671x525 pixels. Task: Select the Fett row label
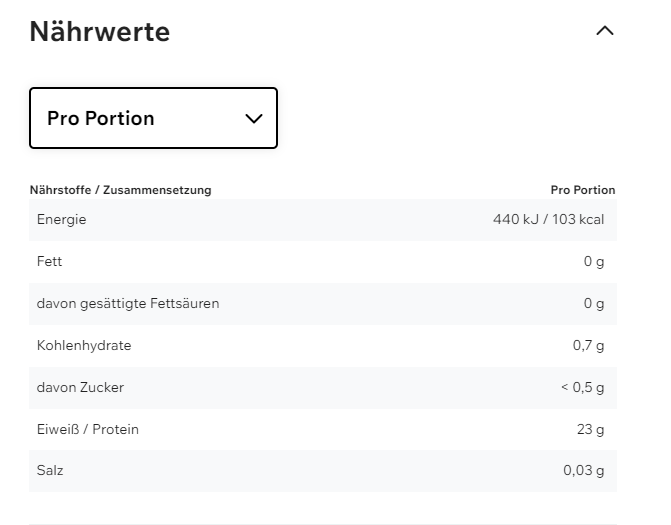coord(49,261)
